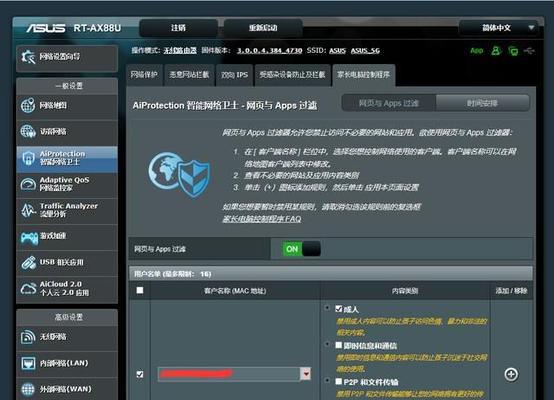Select the AiProtection shield lock icon
The image size is (554, 400).
click(x=28, y=158)
